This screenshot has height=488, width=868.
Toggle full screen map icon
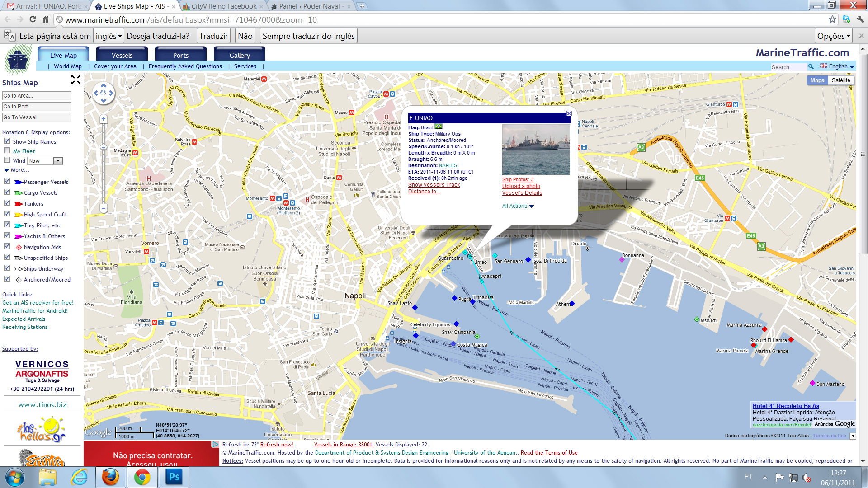76,80
